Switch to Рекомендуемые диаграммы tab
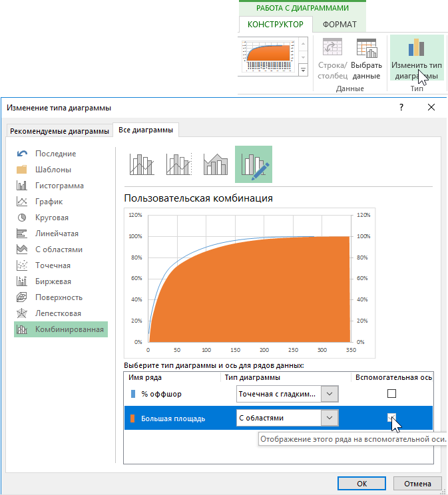448x495 pixels. [59, 131]
